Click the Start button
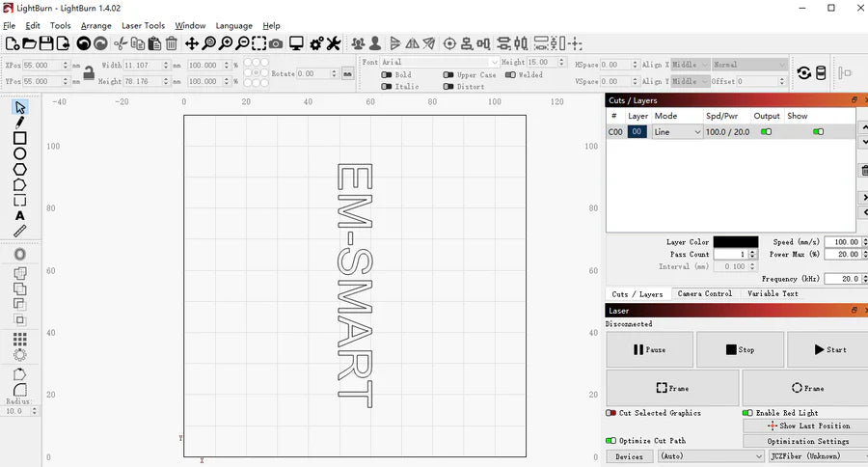868x467 pixels. 828,349
